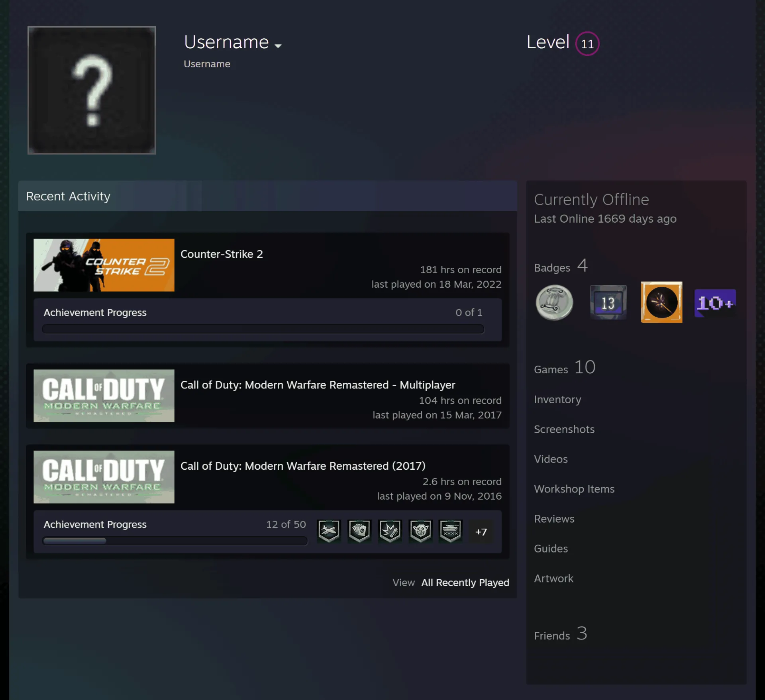Image resolution: width=765 pixels, height=700 pixels.
Task: Click the 13 years of service badge
Action: point(608,302)
